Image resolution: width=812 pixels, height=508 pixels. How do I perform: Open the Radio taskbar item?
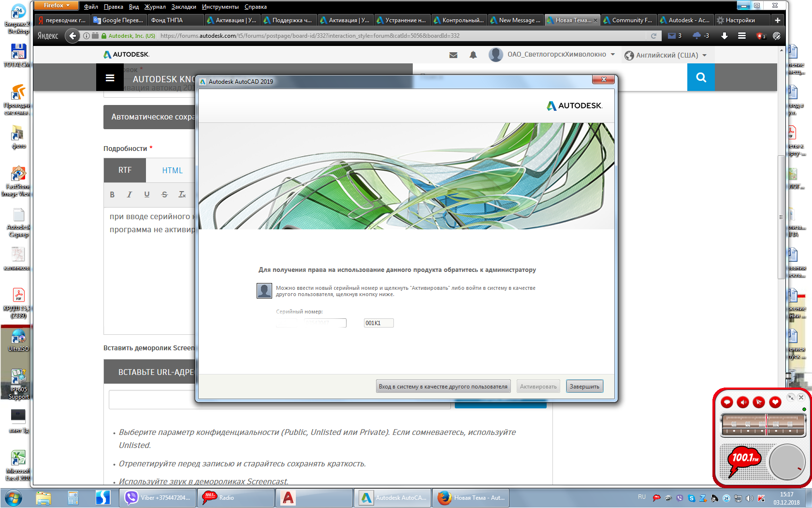pyautogui.click(x=236, y=498)
